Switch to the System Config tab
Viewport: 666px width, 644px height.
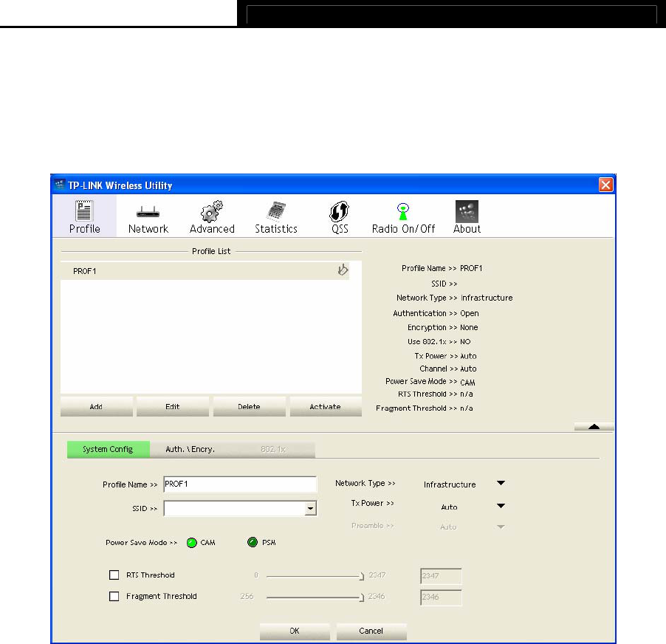point(108,449)
